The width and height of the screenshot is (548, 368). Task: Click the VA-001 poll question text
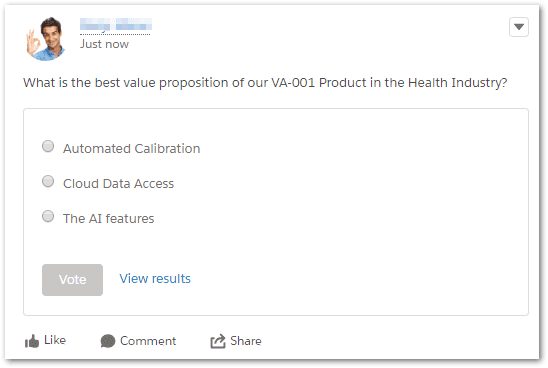click(265, 83)
